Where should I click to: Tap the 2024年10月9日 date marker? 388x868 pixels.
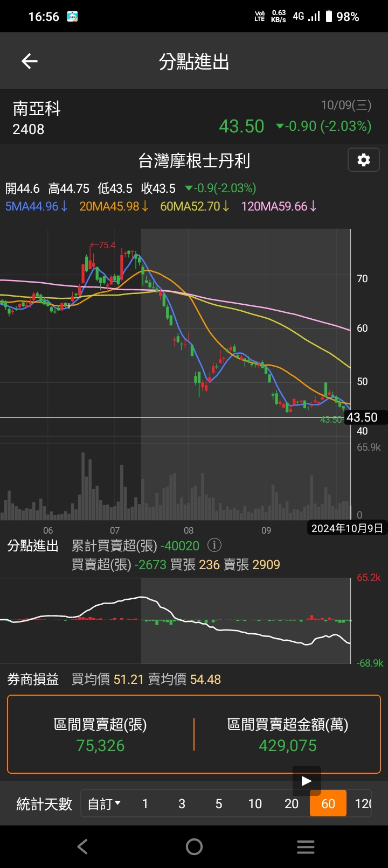point(347,528)
